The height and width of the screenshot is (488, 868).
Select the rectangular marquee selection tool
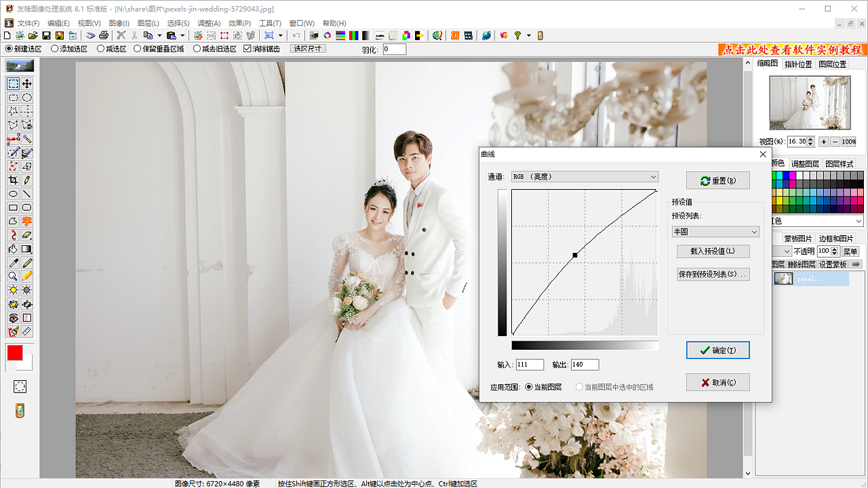point(14,84)
